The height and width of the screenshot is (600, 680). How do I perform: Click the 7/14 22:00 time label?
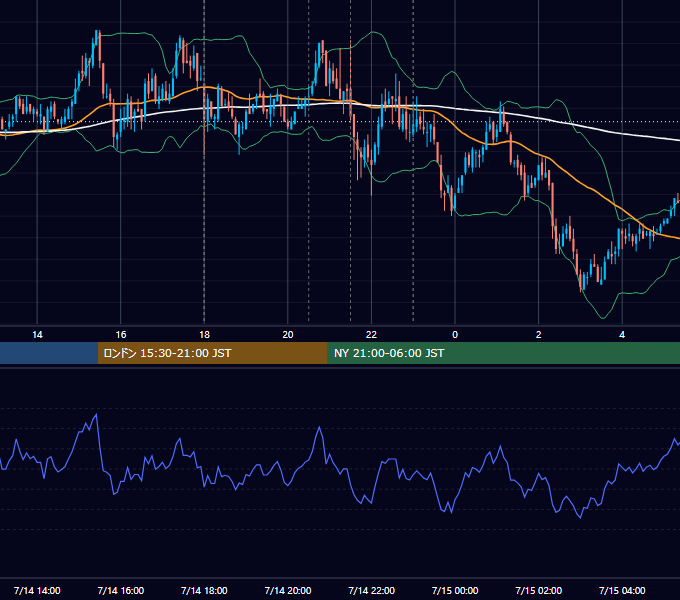372,591
